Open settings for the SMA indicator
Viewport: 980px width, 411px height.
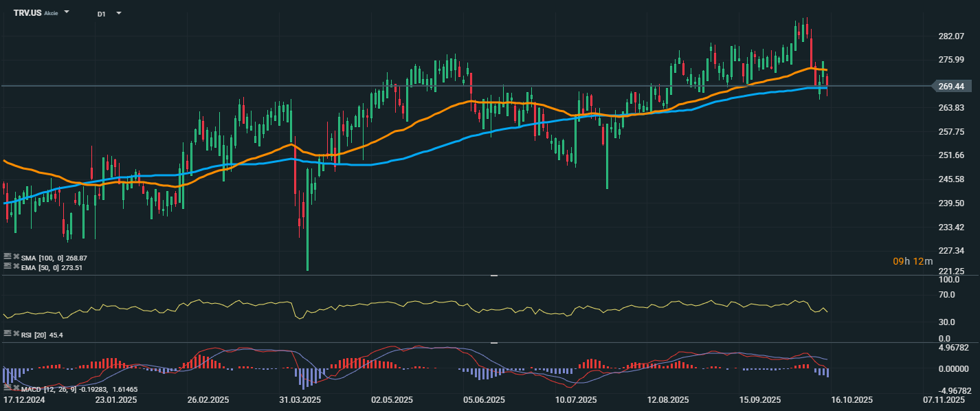coord(8,257)
